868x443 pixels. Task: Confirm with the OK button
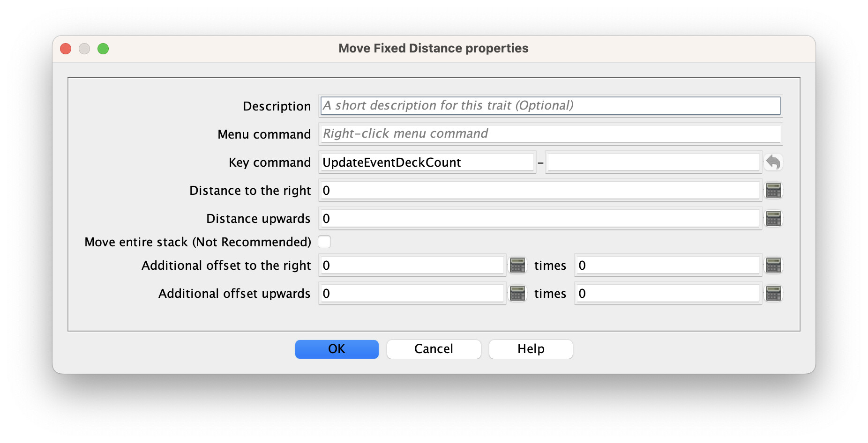(x=337, y=349)
